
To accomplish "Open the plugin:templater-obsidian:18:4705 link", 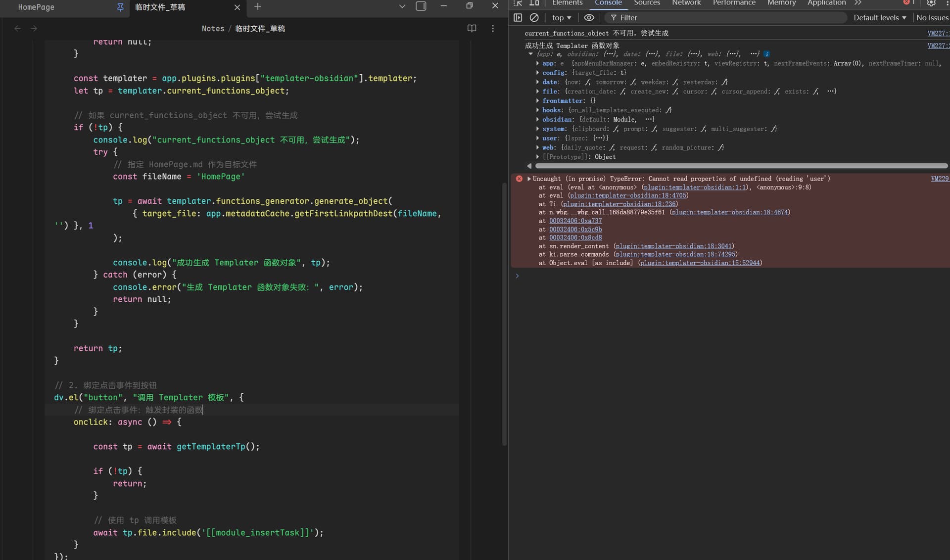I will [x=628, y=195].
